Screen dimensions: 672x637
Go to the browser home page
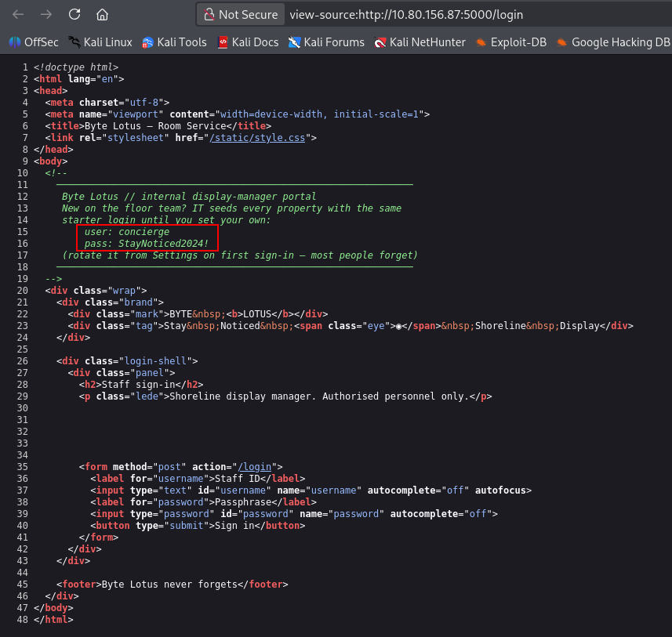(102, 15)
